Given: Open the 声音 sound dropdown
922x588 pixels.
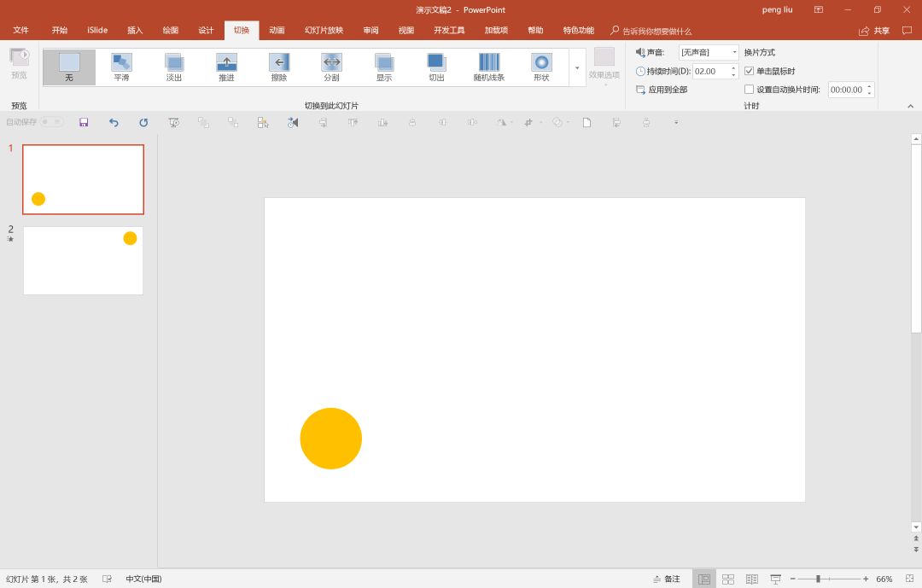Looking at the screenshot, I should click(734, 53).
